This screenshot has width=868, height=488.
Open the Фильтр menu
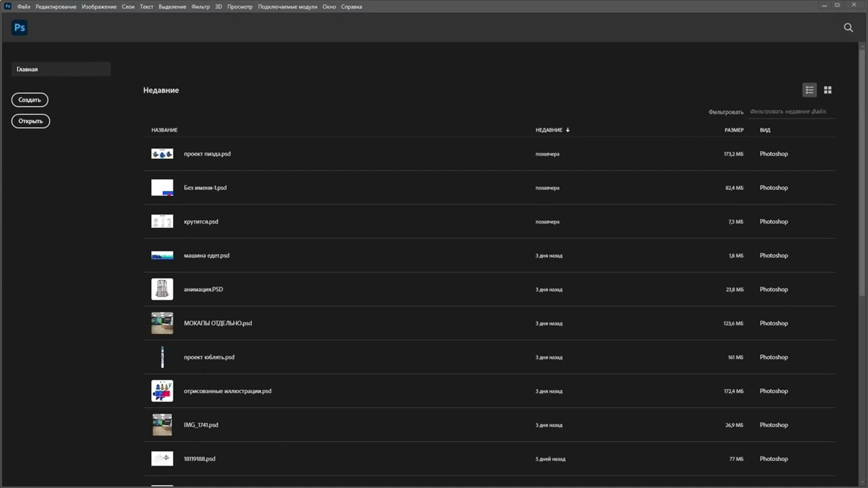[x=200, y=7]
